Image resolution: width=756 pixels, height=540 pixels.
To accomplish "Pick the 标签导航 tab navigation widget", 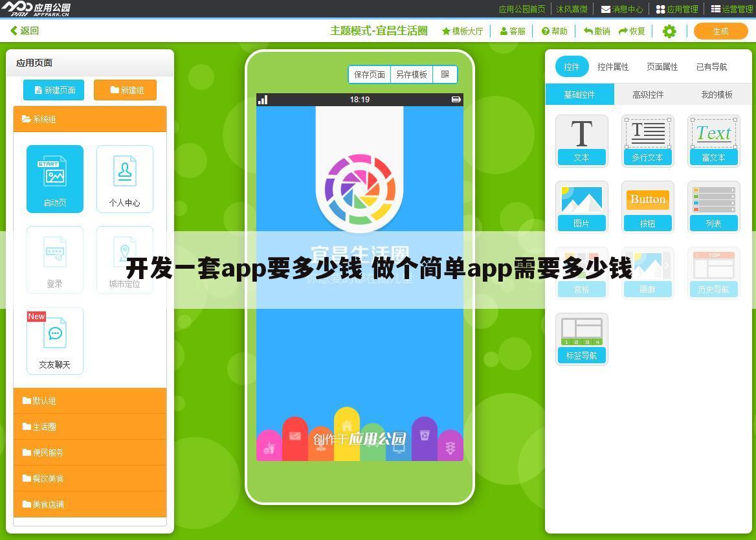I will pyautogui.click(x=581, y=339).
